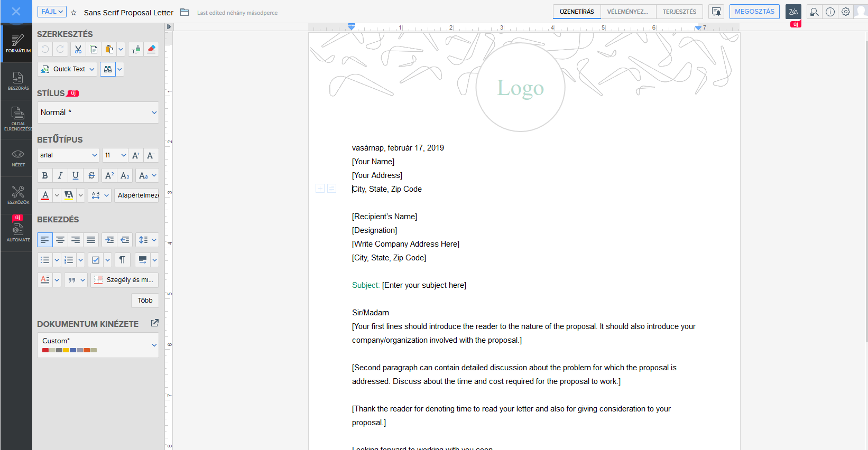Open the arial font family dropdown
Viewport: 868px width, 450px height.
click(x=68, y=155)
